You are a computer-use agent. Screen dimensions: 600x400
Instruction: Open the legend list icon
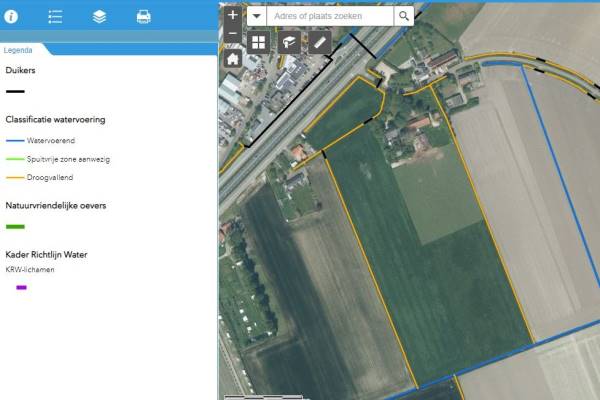tap(55, 17)
